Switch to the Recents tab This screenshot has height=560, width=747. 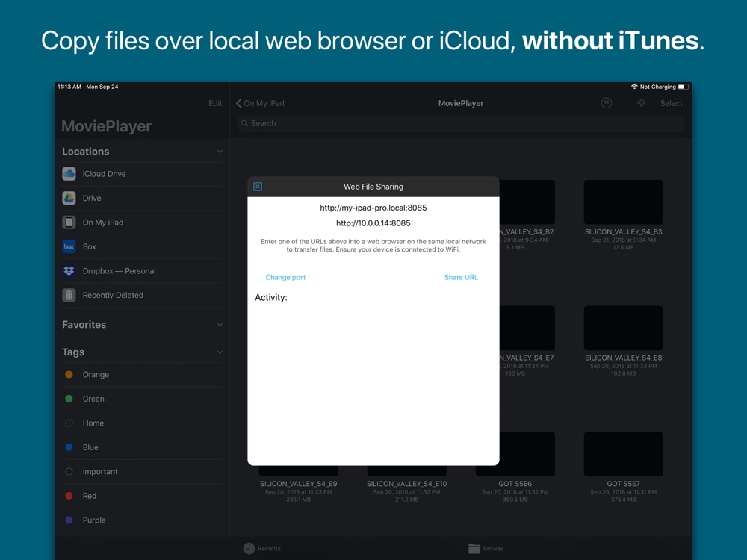[x=262, y=548]
